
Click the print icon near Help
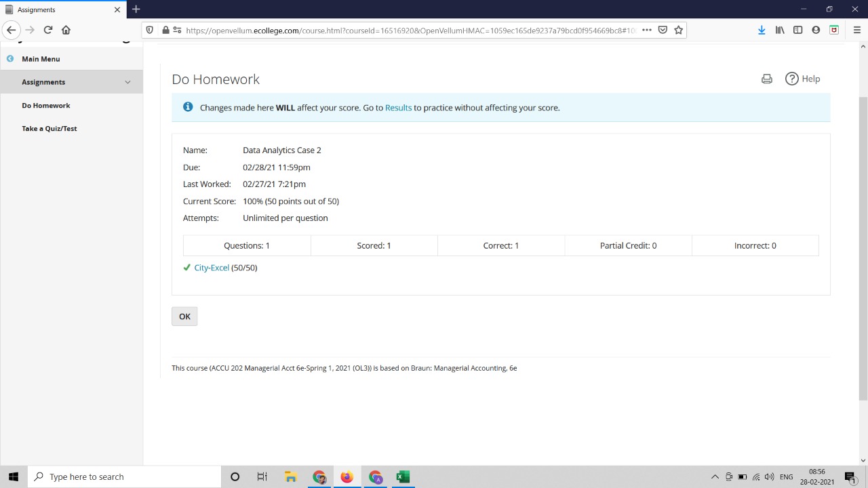tap(766, 79)
